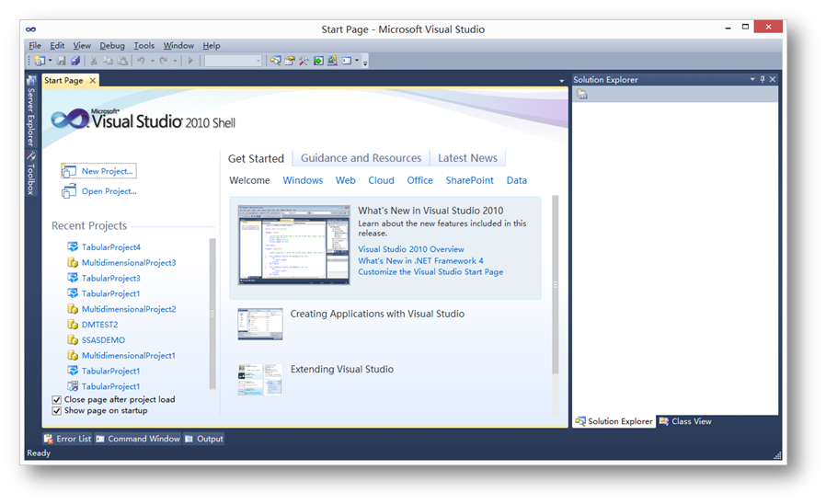Pin the Solution Explorer panel with pushpin icon
The height and width of the screenshot is (504, 826).
763,79
